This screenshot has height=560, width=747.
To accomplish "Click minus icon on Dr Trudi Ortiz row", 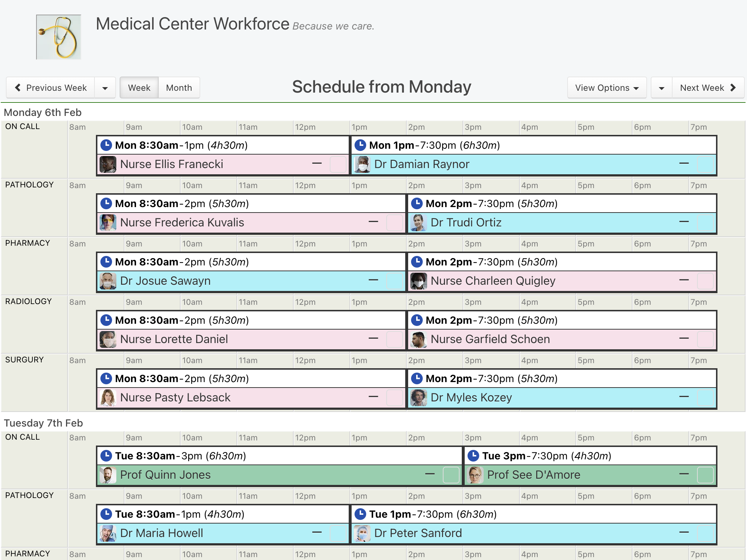I will [x=684, y=222].
